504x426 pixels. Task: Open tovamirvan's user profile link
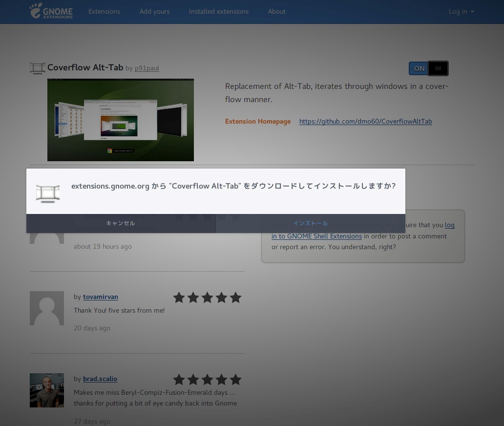100,297
